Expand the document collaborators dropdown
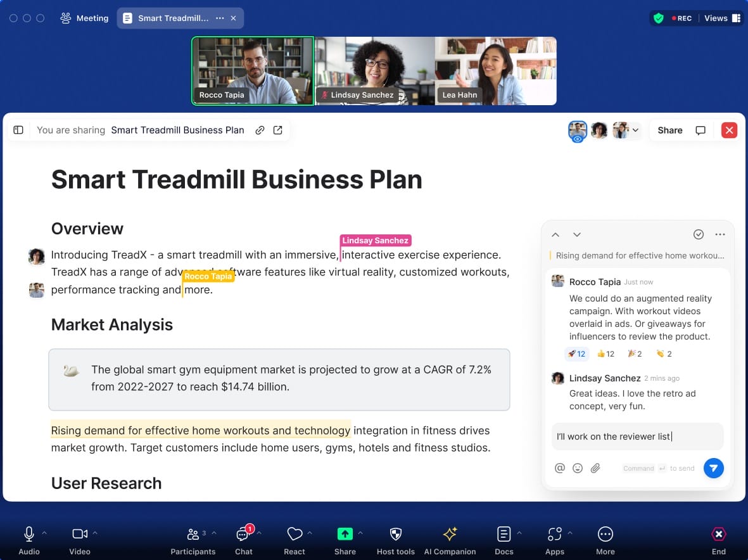 click(635, 130)
